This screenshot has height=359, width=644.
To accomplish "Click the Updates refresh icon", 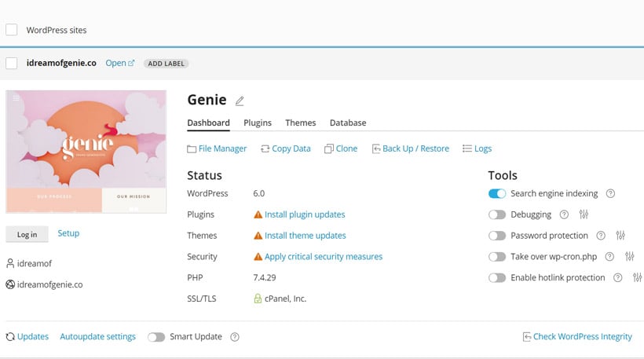I will coord(10,337).
